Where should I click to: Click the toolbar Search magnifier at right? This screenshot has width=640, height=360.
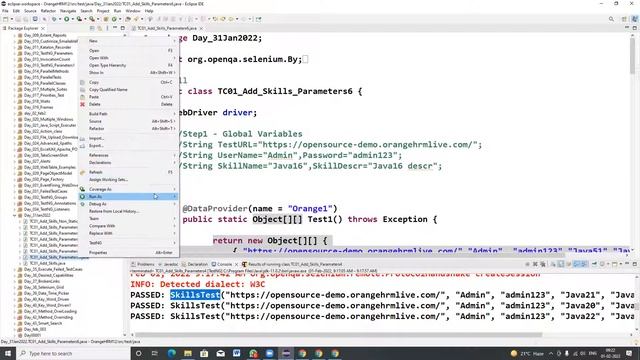tap(611, 19)
